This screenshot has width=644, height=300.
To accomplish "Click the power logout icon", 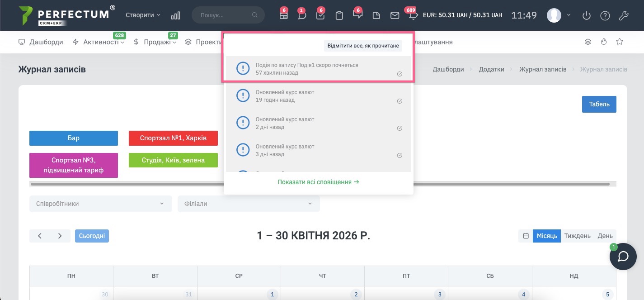I will click(587, 15).
